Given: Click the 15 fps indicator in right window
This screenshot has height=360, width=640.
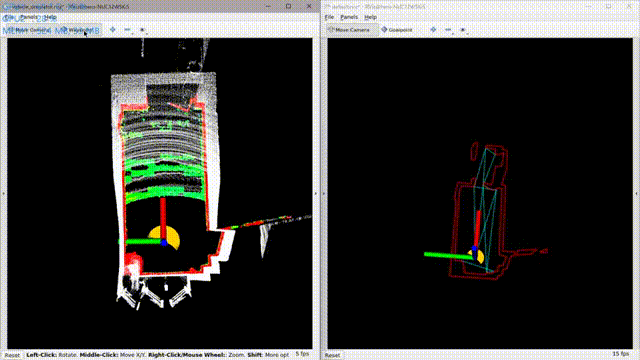Looking at the screenshot, I should tap(620, 354).
